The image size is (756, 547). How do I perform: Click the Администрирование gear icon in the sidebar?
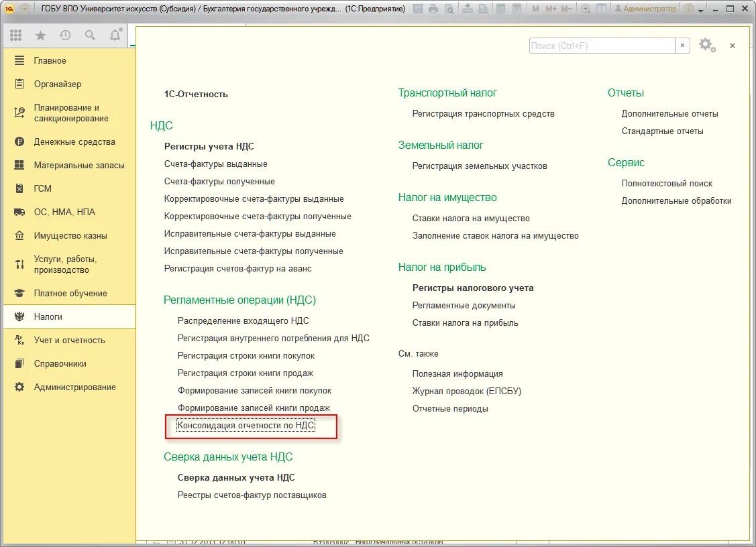pyautogui.click(x=19, y=387)
